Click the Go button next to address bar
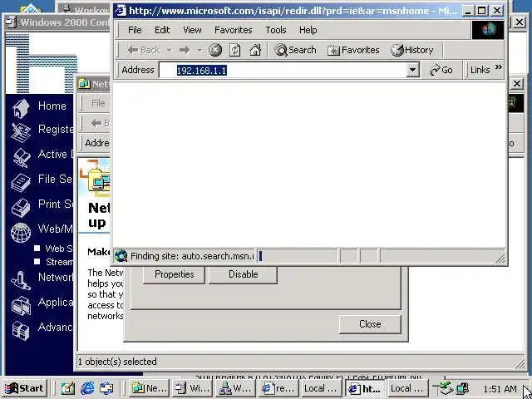Screen dimensions: 532x399 click(x=441, y=70)
